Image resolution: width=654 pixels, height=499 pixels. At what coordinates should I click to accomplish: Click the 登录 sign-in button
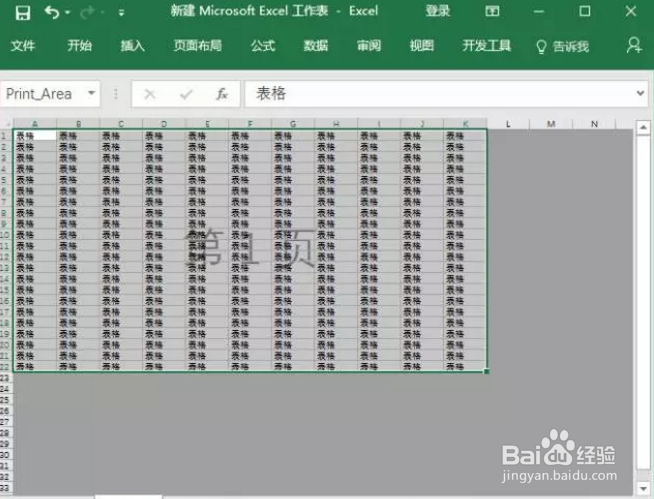[x=438, y=11]
